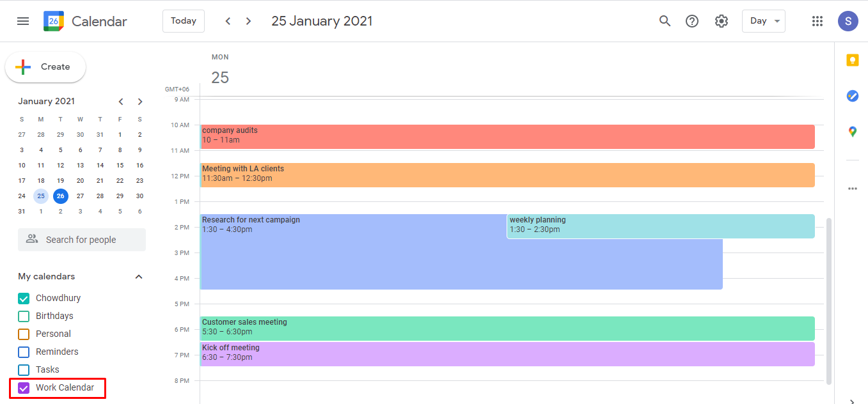Uncheck the Chowdhury calendar
The height and width of the screenshot is (404, 868).
[x=23, y=298]
